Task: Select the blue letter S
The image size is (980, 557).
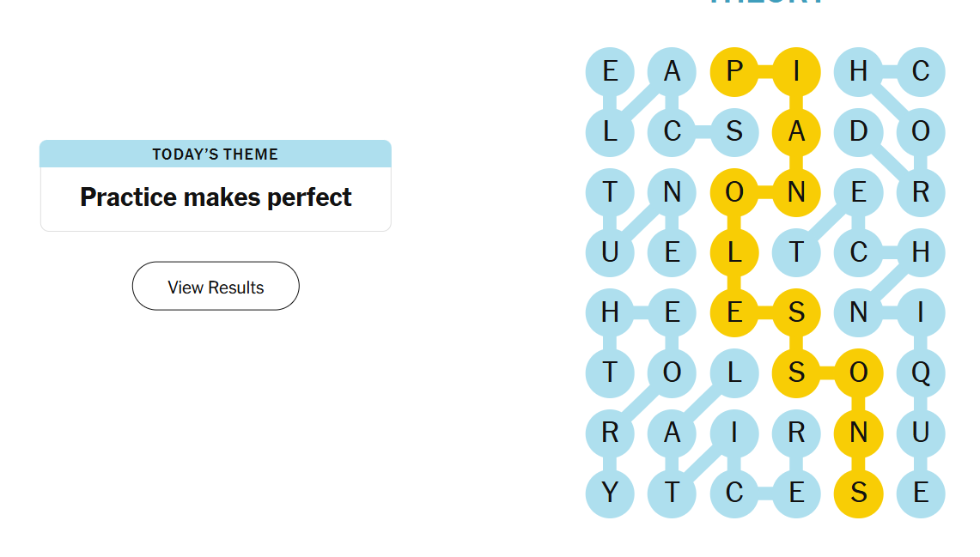Action: (734, 132)
